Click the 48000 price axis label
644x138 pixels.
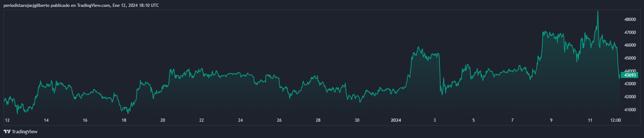(630, 20)
